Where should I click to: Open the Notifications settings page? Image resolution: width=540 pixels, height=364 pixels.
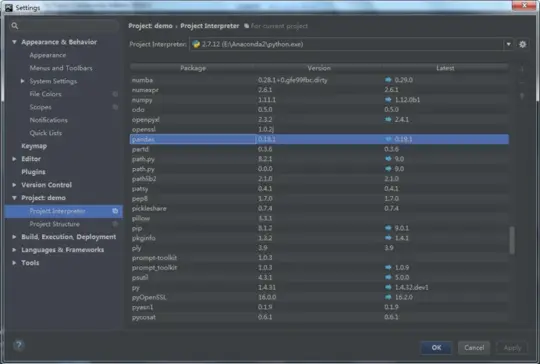click(x=49, y=120)
